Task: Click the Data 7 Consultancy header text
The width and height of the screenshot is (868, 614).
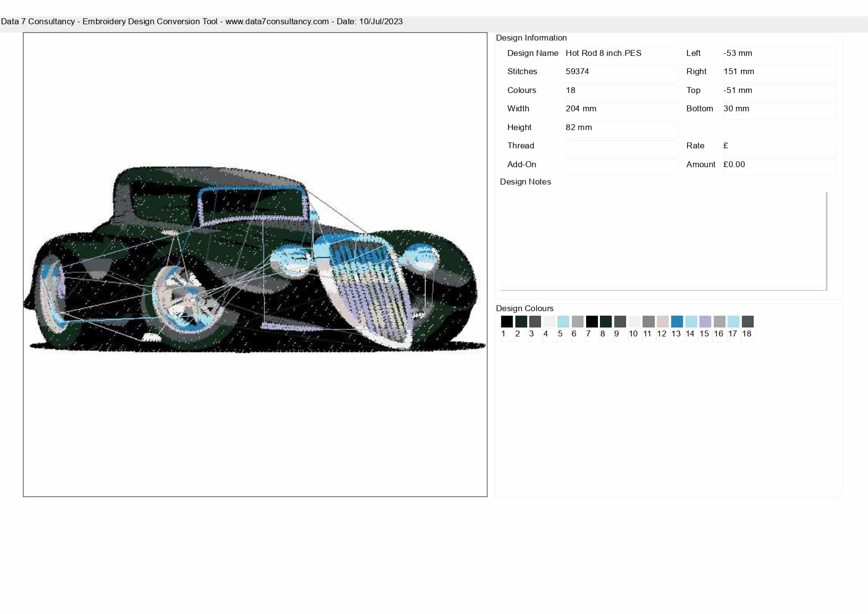Action: (202, 21)
